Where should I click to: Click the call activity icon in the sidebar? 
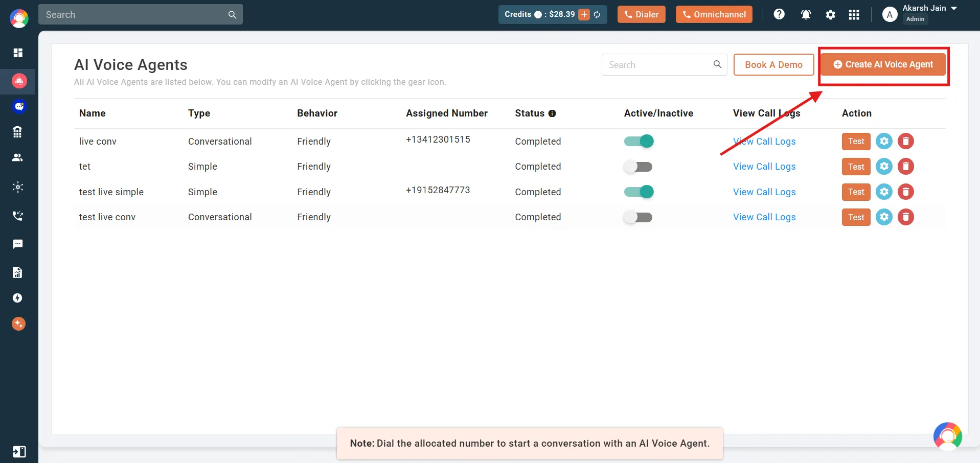pyautogui.click(x=18, y=216)
